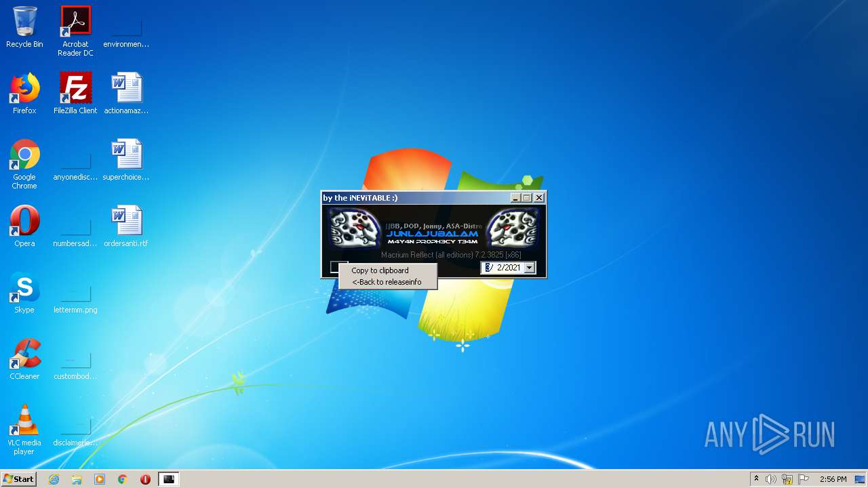
Task: Open the Action Center flag icon
Action: click(804, 479)
